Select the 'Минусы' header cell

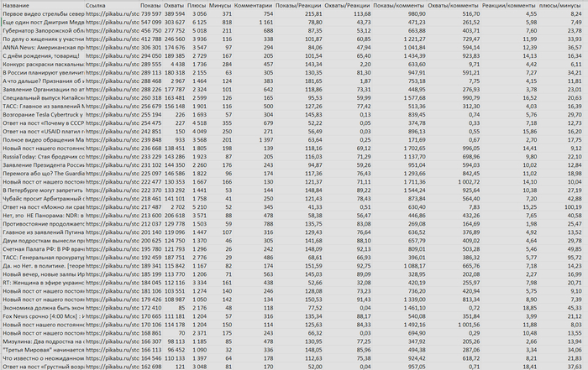[220, 5]
